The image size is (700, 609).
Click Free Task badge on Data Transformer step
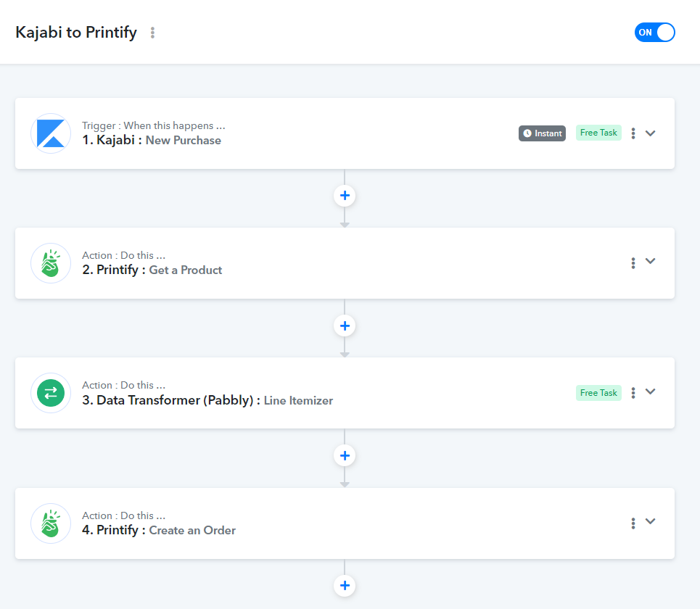598,393
